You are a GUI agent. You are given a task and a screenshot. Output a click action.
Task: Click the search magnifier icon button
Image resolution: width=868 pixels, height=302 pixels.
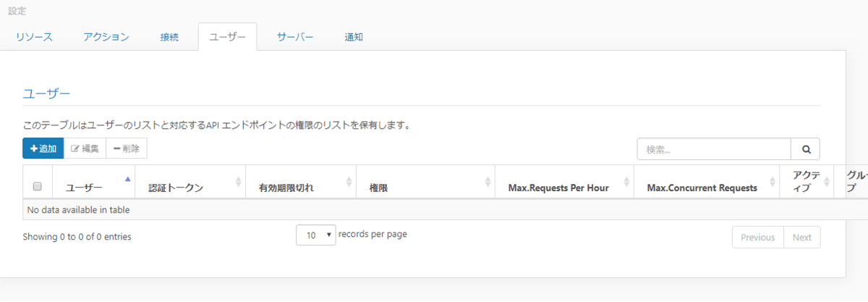tap(806, 149)
